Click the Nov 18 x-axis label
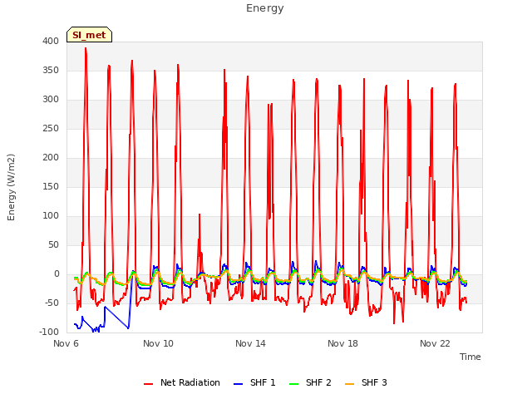Image resolution: width=532 pixels, height=399 pixels. point(342,343)
